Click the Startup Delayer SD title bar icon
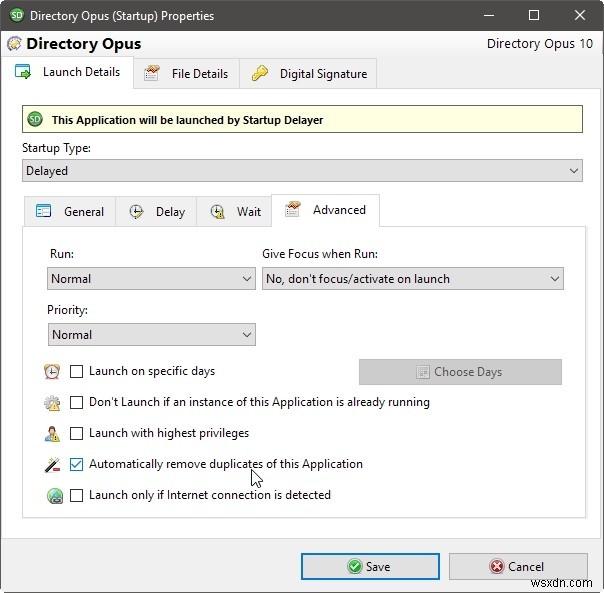This screenshot has width=604, height=593. click(16, 15)
